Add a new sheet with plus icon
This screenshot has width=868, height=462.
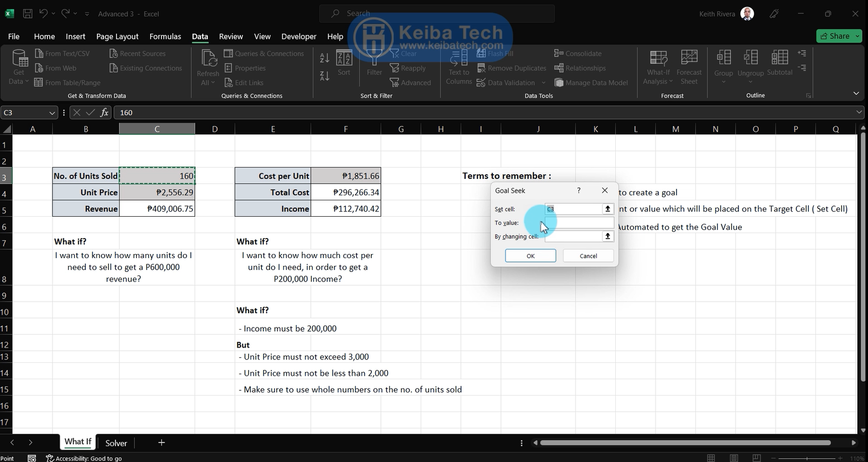click(161, 443)
